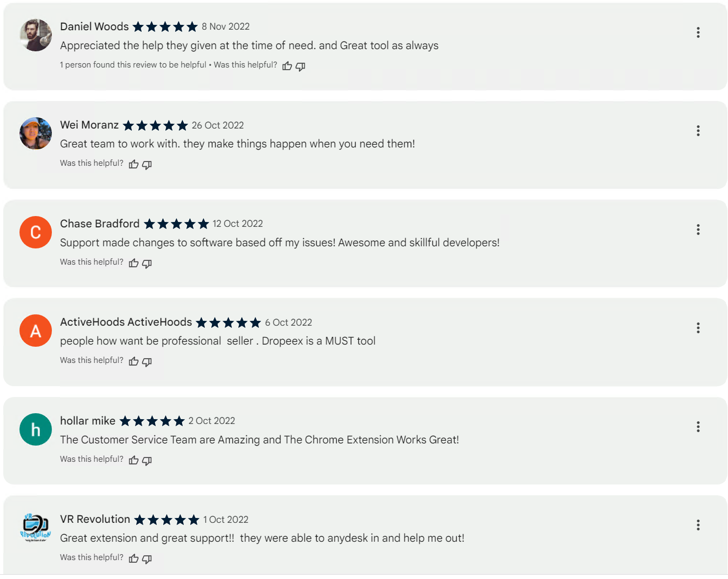This screenshot has width=728, height=579.
Task: Thumbs up VR Revolution's review
Action: (x=133, y=558)
